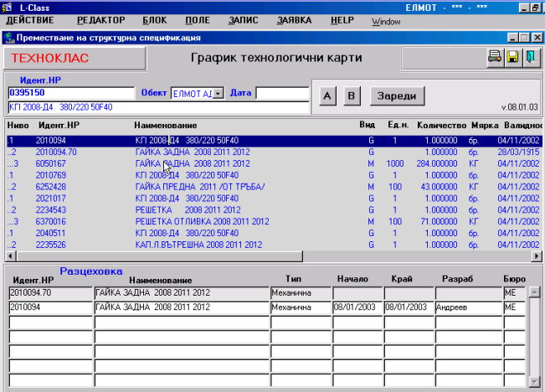Click the description field КГI 2008-Д4 380/220 50F40

[159, 107]
